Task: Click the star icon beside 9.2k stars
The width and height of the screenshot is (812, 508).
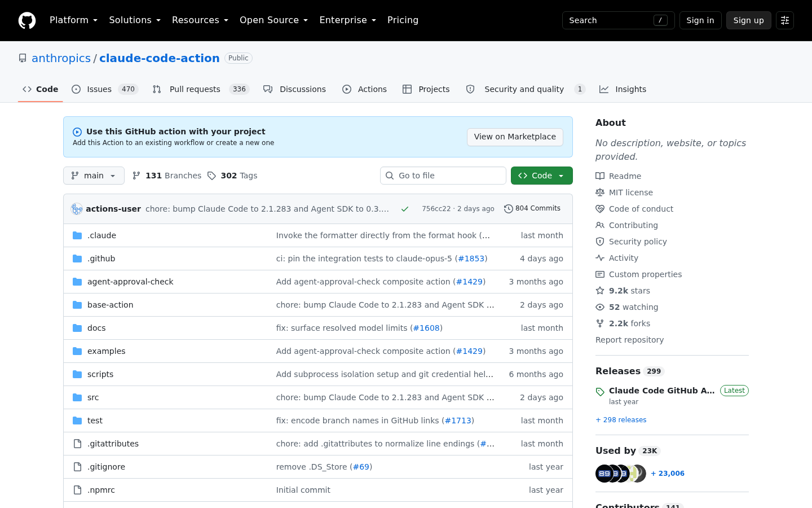Action: pyautogui.click(x=600, y=291)
